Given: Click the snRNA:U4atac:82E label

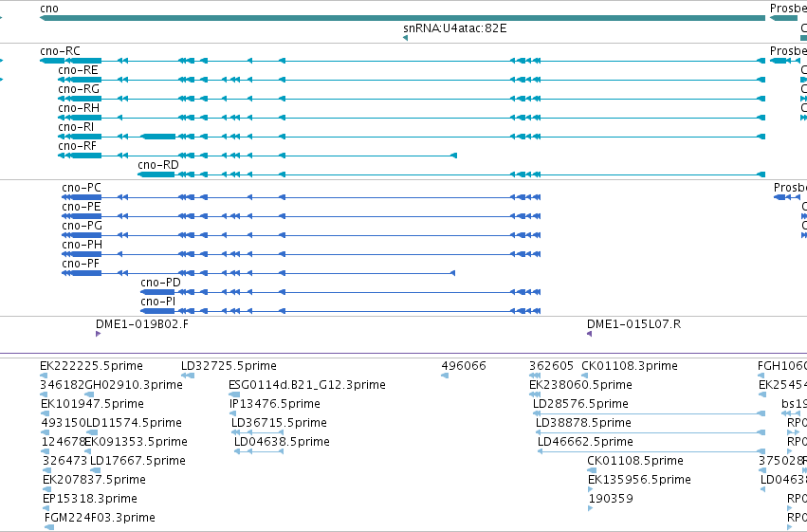Looking at the screenshot, I should tap(455, 28).
